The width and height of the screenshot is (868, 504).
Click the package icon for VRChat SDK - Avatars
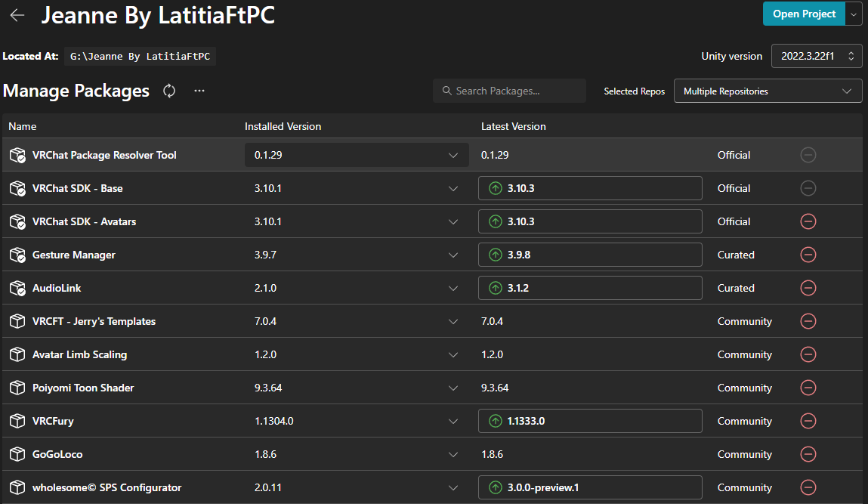tap(17, 221)
